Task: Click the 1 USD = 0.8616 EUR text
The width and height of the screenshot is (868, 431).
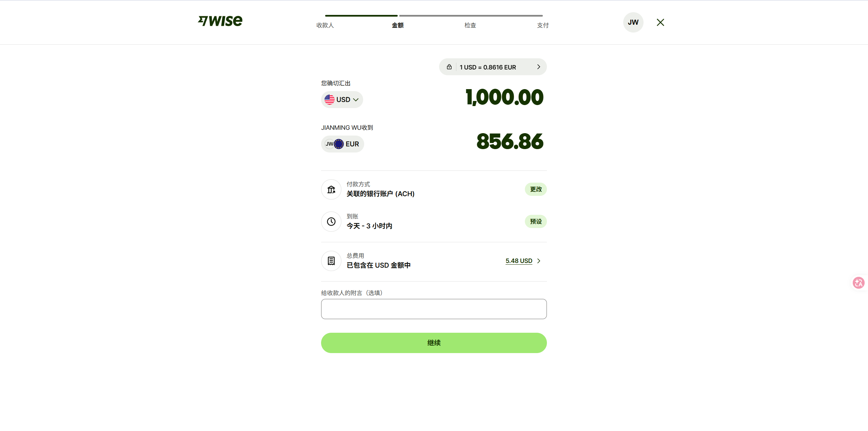Action: click(x=488, y=67)
